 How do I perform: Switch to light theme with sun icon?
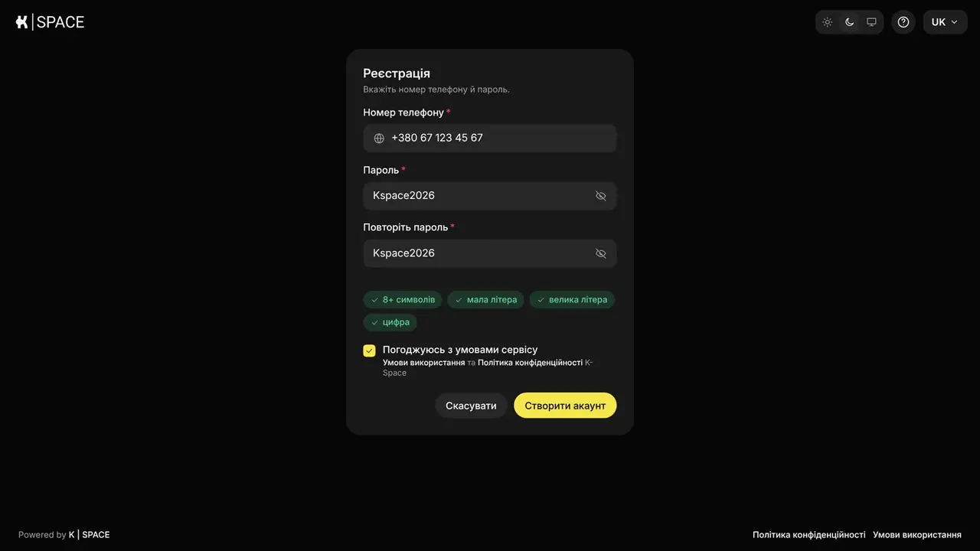[828, 22]
